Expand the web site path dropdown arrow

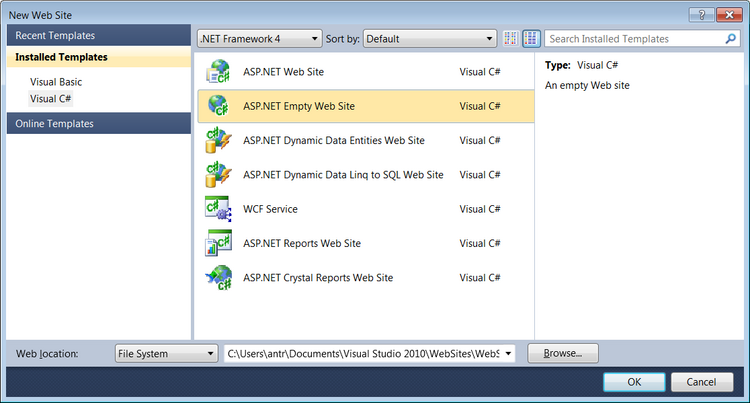pyautogui.click(x=508, y=354)
